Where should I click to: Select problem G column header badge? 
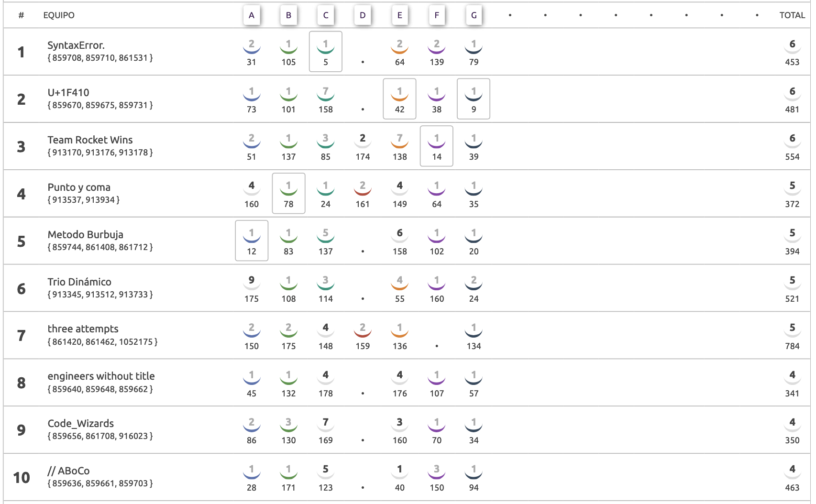point(474,15)
